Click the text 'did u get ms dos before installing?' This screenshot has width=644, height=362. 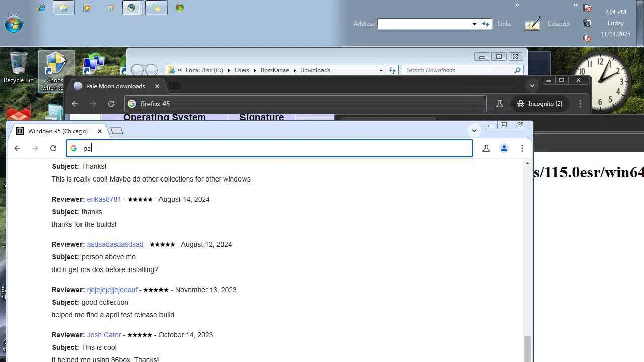[105, 269]
